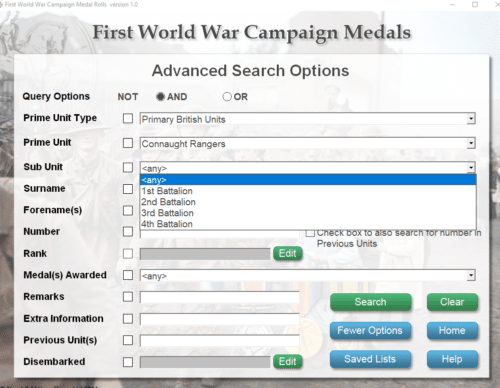
Task: Click Edit button next to Disembarked field
Action: (288, 362)
